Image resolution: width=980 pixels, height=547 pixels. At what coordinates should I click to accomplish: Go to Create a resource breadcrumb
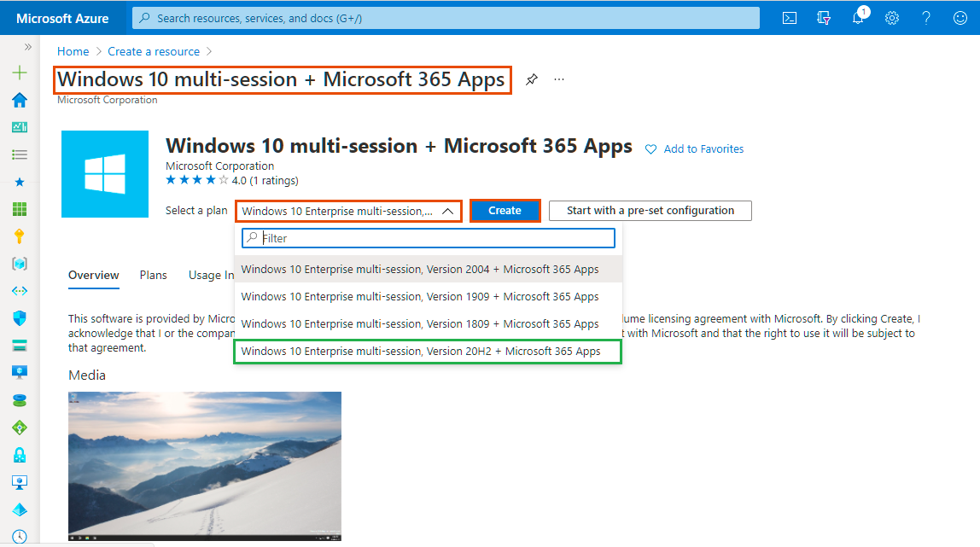click(154, 51)
